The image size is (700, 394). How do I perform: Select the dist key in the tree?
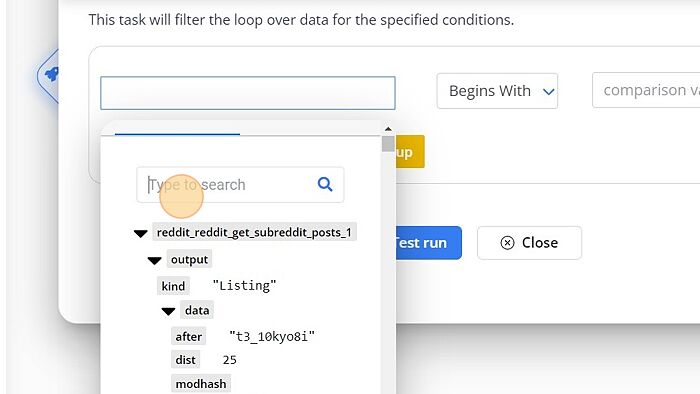pyautogui.click(x=185, y=360)
